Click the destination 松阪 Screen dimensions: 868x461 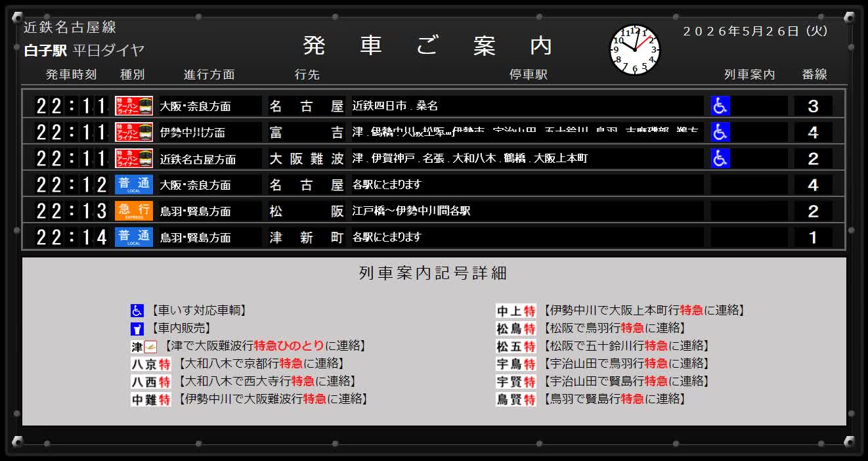pos(307,211)
